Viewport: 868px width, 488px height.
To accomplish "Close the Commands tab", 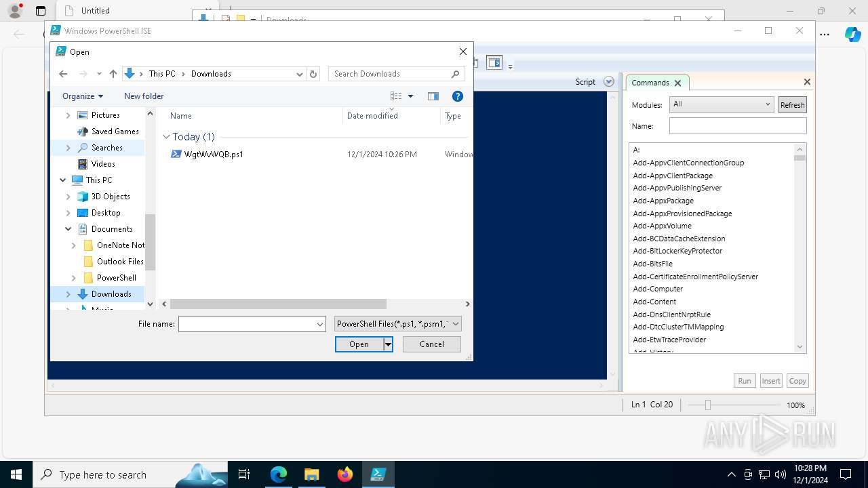I will (677, 83).
